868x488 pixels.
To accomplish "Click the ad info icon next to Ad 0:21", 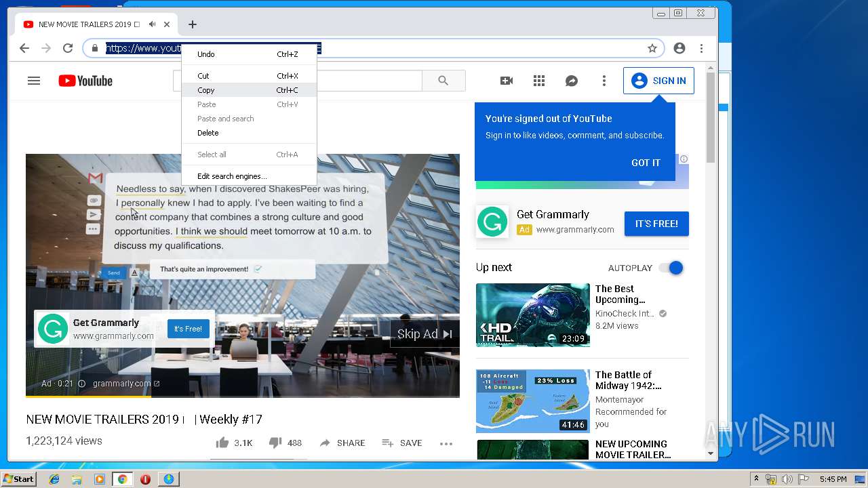I will pyautogui.click(x=81, y=384).
